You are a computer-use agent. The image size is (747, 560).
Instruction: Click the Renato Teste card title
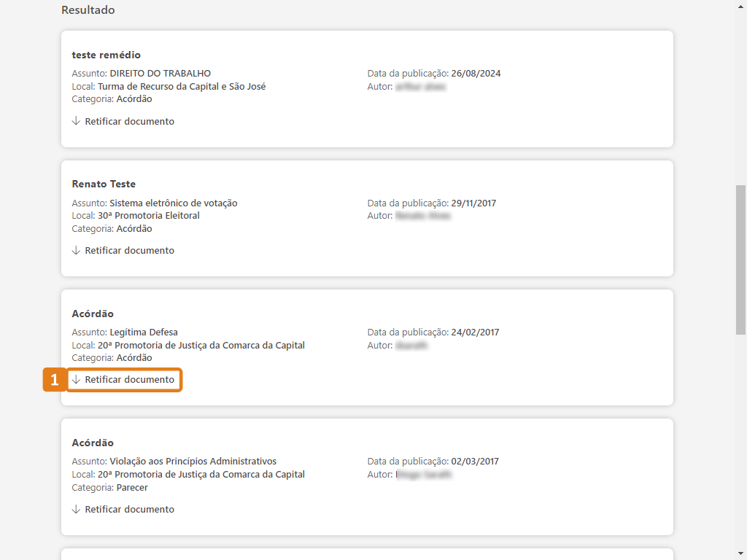click(x=104, y=184)
